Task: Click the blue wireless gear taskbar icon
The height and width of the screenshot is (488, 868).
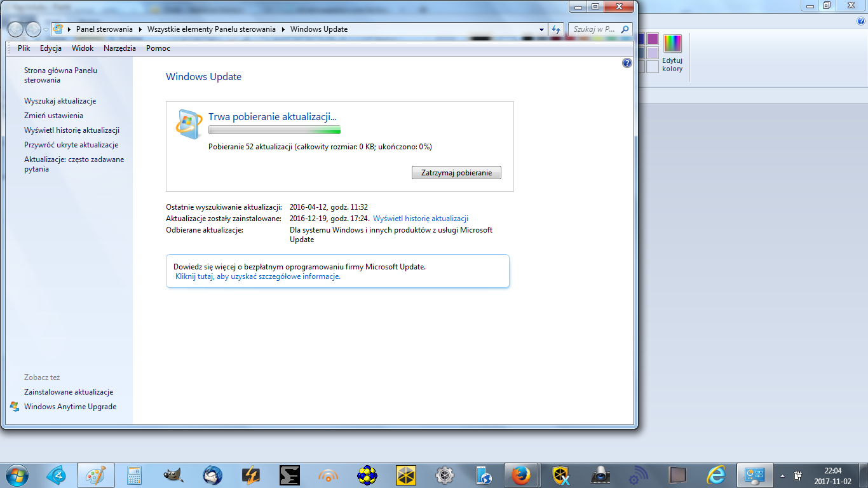Action: point(638,475)
